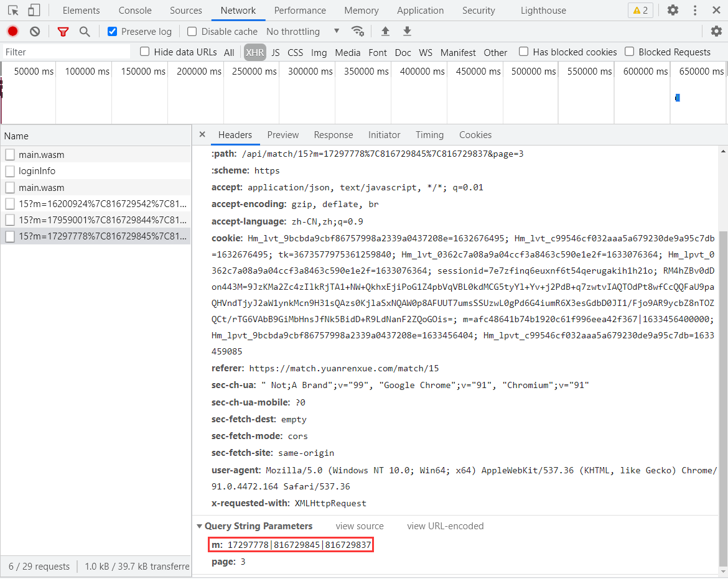Click the view URL-encoded link
This screenshot has width=728, height=579.
pos(445,526)
